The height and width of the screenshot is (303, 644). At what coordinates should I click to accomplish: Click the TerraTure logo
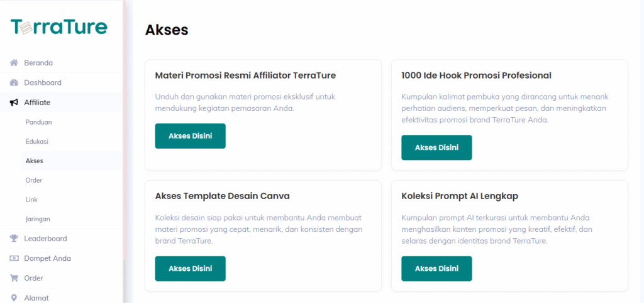(58, 27)
